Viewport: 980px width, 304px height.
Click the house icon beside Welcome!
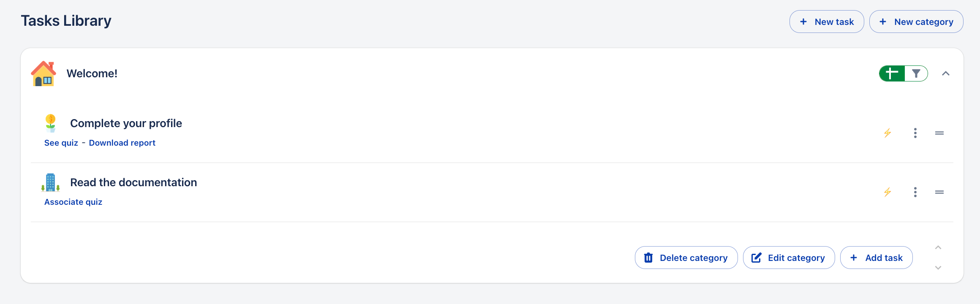(44, 73)
